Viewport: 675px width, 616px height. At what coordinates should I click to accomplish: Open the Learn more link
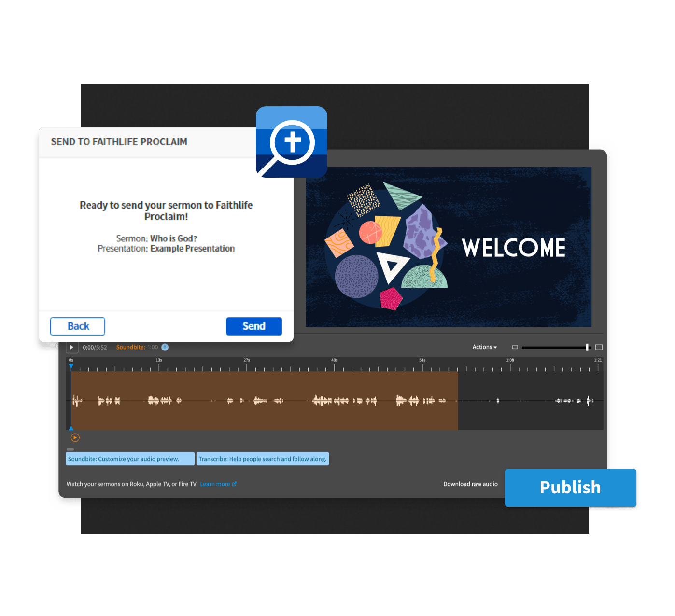215,484
